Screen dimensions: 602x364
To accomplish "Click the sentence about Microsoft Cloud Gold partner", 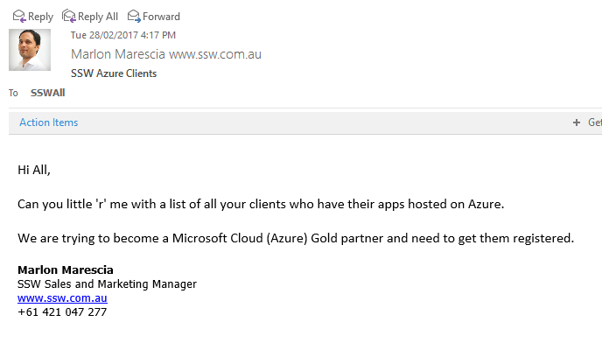I will click(x=295, y=238).
